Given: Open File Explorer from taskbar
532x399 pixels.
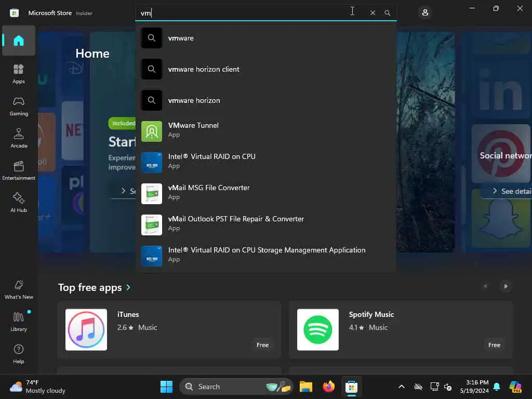Looking at the screenshot, I should coord(305,387).
